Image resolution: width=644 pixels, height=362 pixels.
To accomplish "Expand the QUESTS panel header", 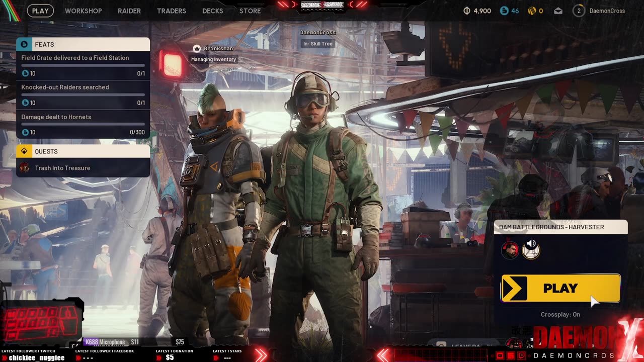I will click(x=83, y=151).
